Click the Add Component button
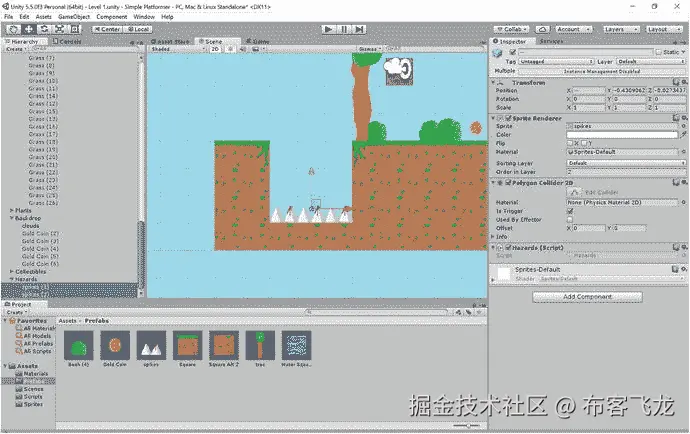 [x=587, y=297]
